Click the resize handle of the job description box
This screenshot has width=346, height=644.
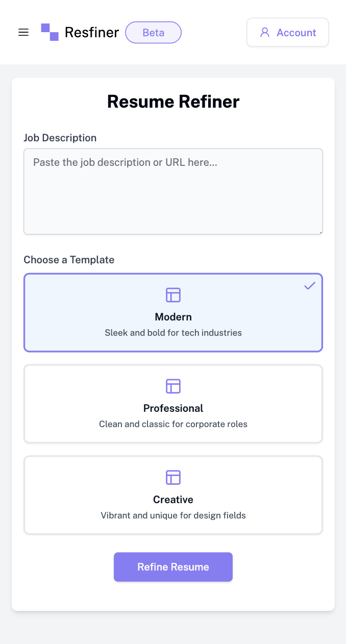click(320, 232)
